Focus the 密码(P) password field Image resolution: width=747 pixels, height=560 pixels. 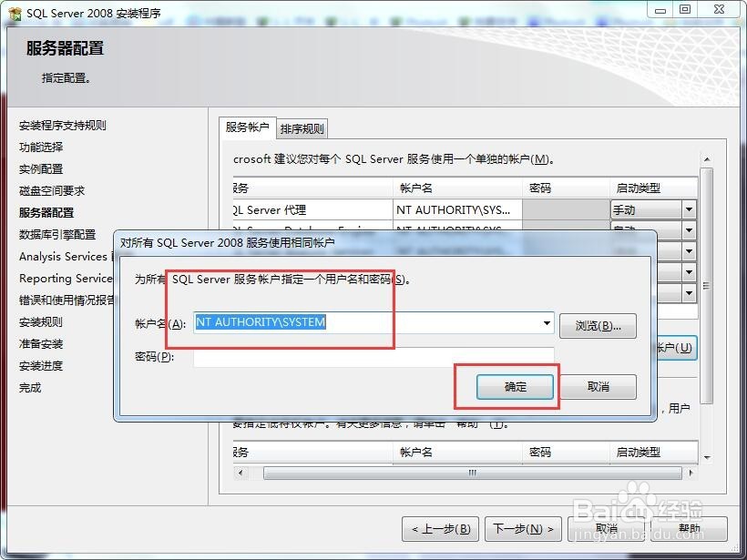tap(373, 357)
